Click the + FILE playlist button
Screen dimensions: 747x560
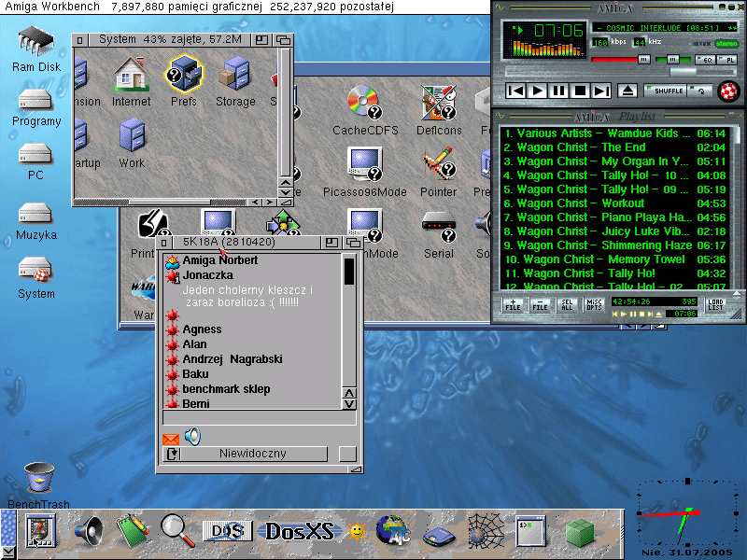[513, 305]
